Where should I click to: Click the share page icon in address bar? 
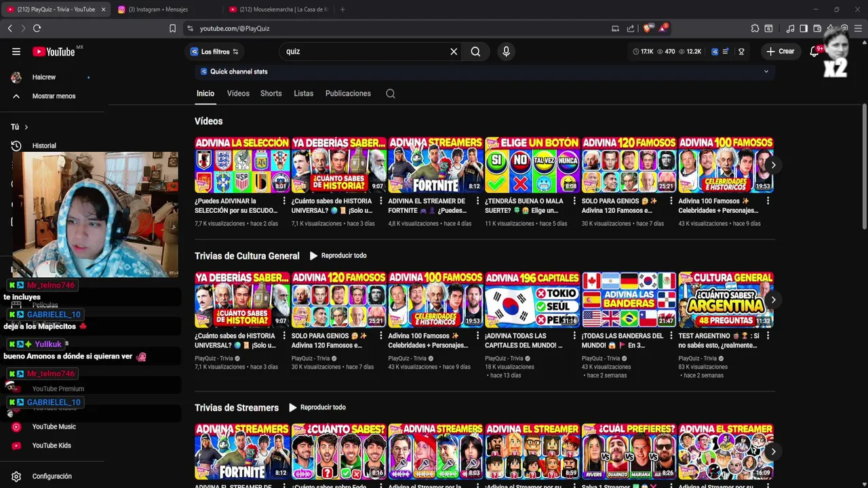coord(631,28)
